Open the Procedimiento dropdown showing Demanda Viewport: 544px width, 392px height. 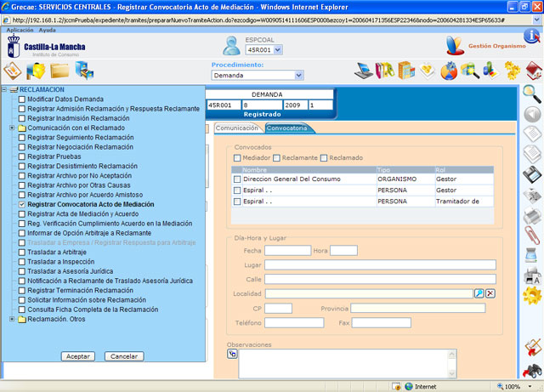tap(257, 75)
